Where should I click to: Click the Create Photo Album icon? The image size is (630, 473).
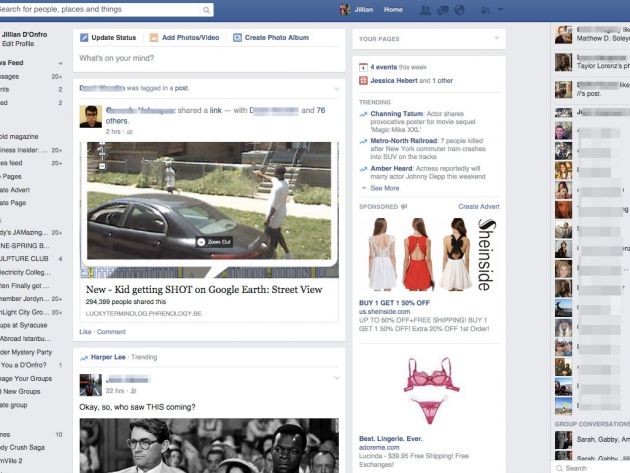tap(237, 38)
